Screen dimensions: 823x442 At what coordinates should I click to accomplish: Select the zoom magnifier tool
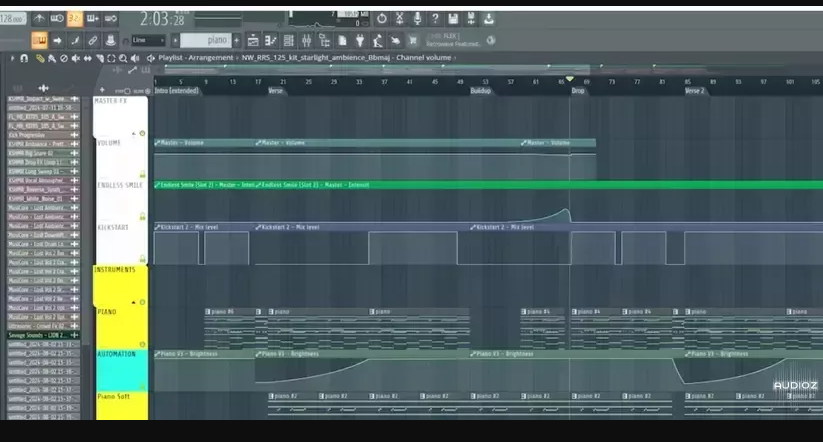[123, 58]
